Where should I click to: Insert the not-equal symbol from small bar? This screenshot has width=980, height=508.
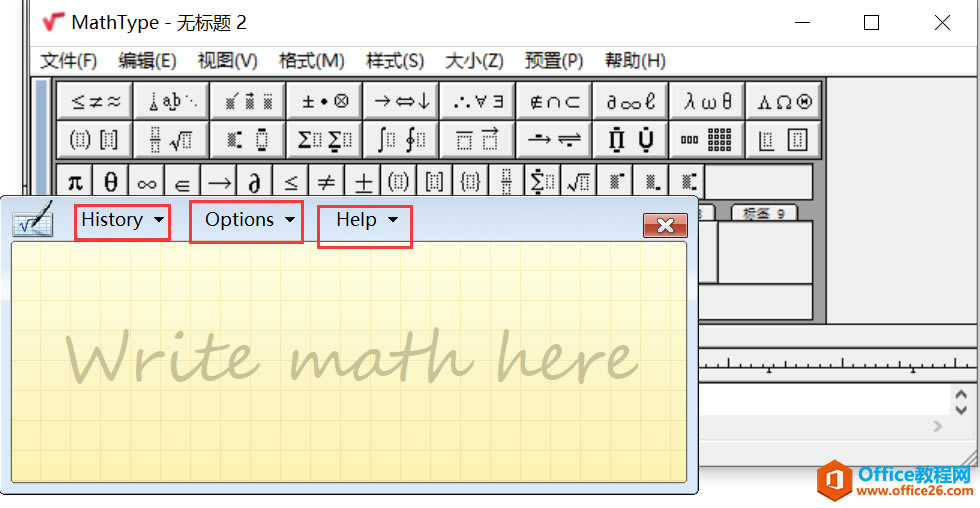click(x=326, y=182)
